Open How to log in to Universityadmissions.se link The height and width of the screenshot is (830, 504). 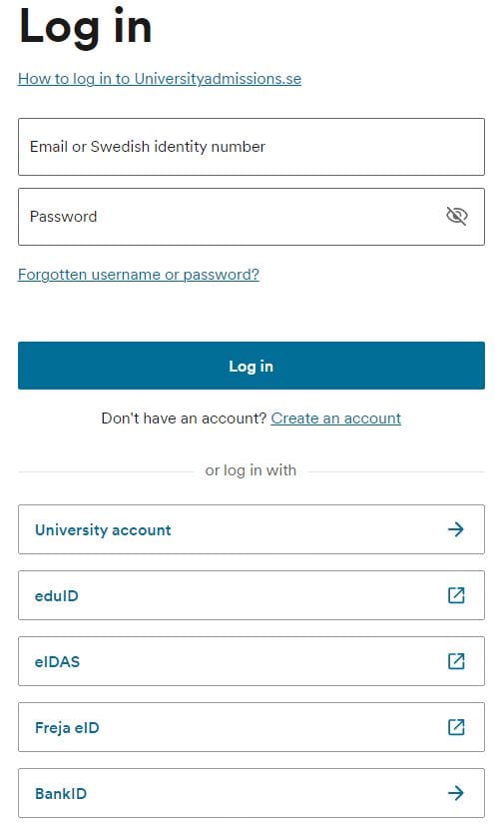pyautogui.click(x=160, y=79)
